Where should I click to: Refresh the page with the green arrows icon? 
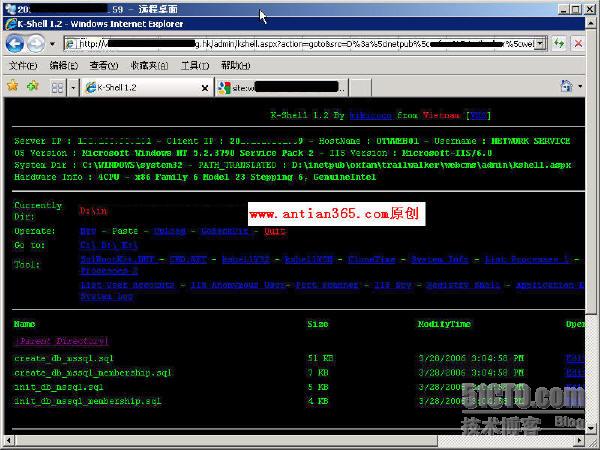click(x=559, y=44)
